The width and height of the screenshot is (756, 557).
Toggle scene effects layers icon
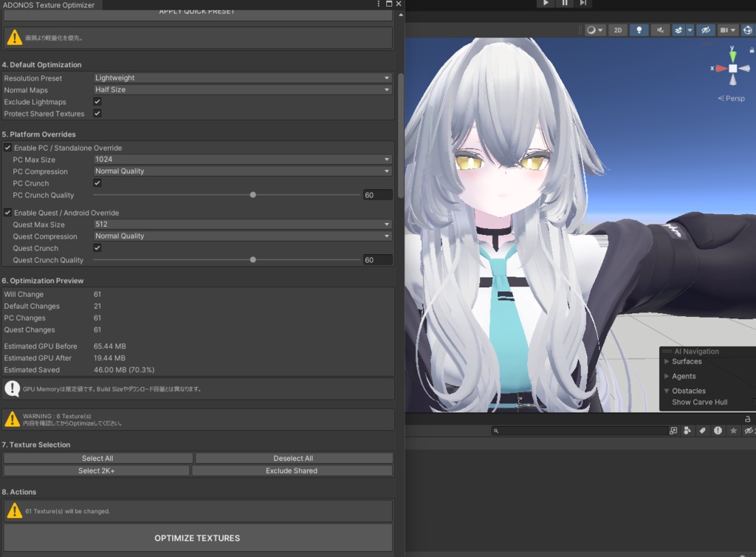(678, 30)
